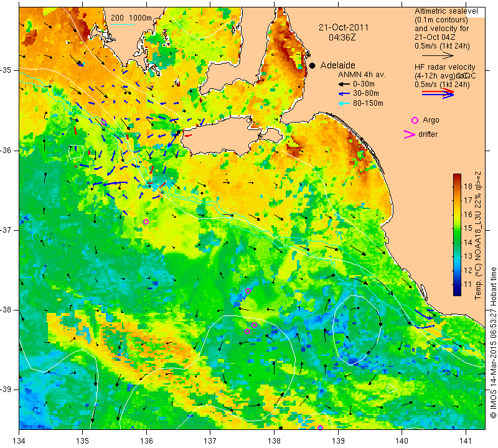Click the '15' value on temperature scale
The height and width of the screenshot is (448, 498).
468,228
